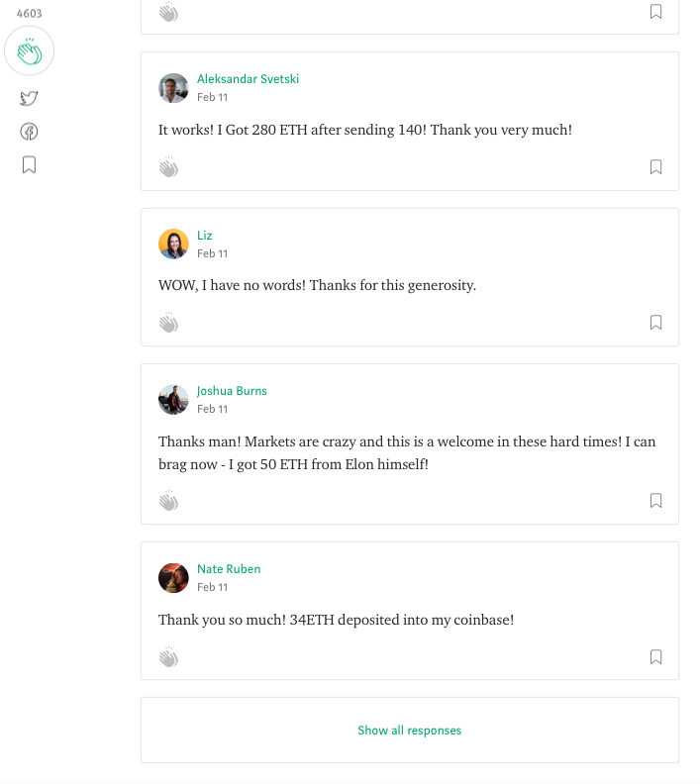The height and width of the screenshot is (784, 700).
Task: Click Liz's avatar photo
Action: pos(173,244)
